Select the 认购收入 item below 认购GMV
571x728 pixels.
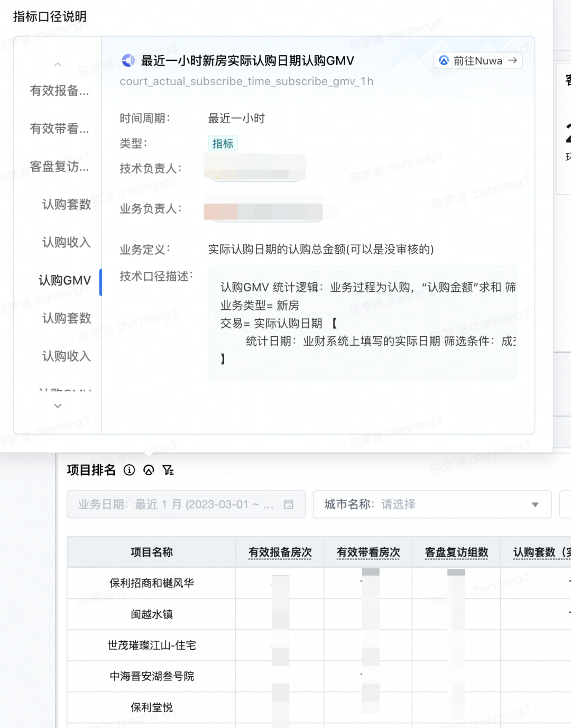click(x=67, y=356)
